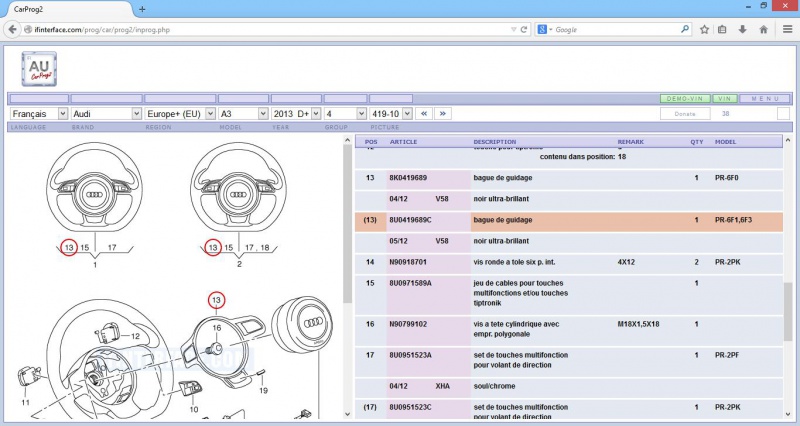
Task: Open a new browser tab
Action: click(x=142, y=8)
